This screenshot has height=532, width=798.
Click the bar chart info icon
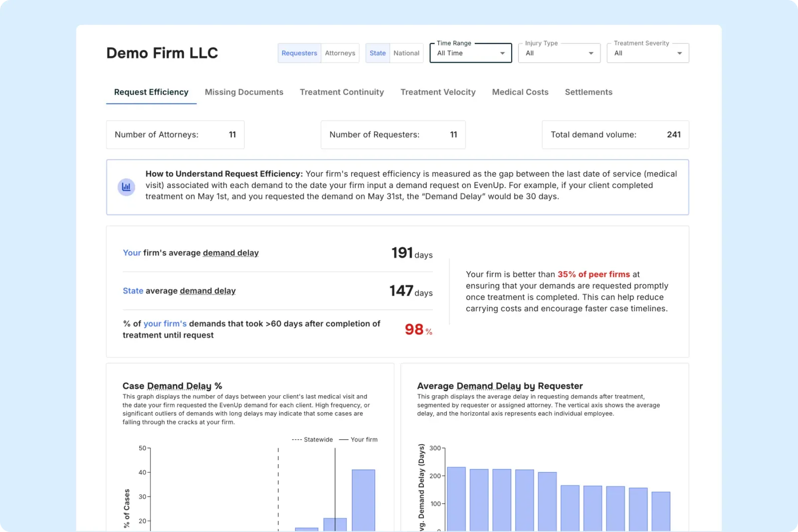click(126, 187)
